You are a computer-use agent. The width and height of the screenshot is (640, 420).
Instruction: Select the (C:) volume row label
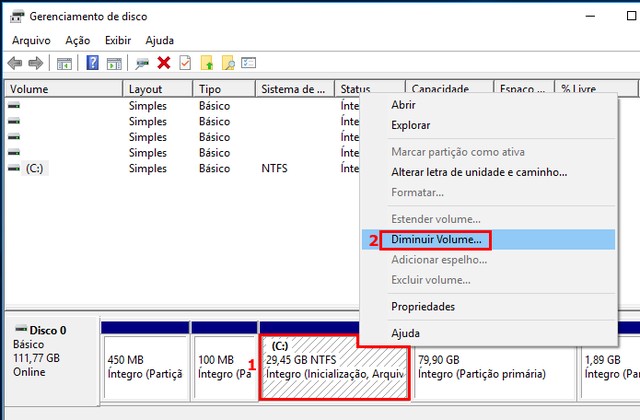click(x=35, y=168)
